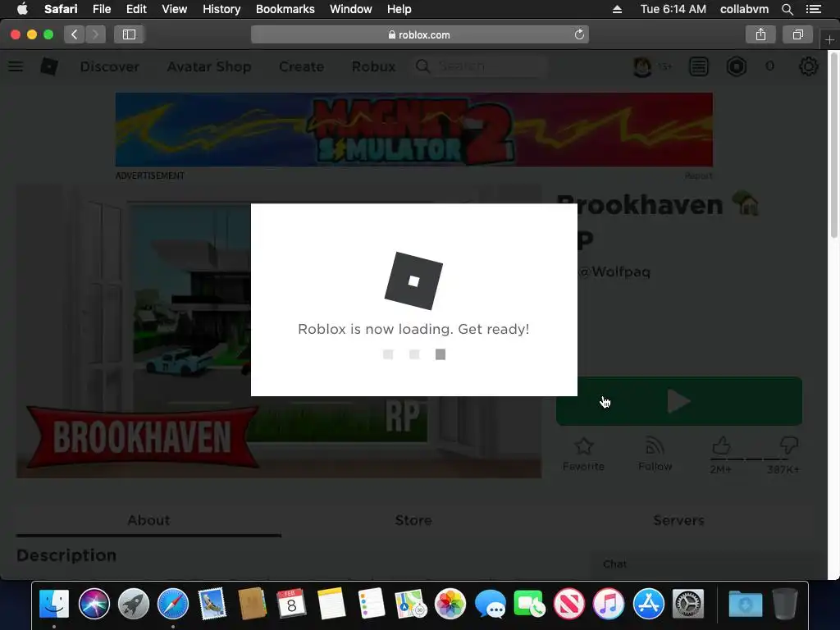Screen dimensions: 840x630
Task: Switch to the Store tab
Action: pyautogui.click(x=413, y=520)
